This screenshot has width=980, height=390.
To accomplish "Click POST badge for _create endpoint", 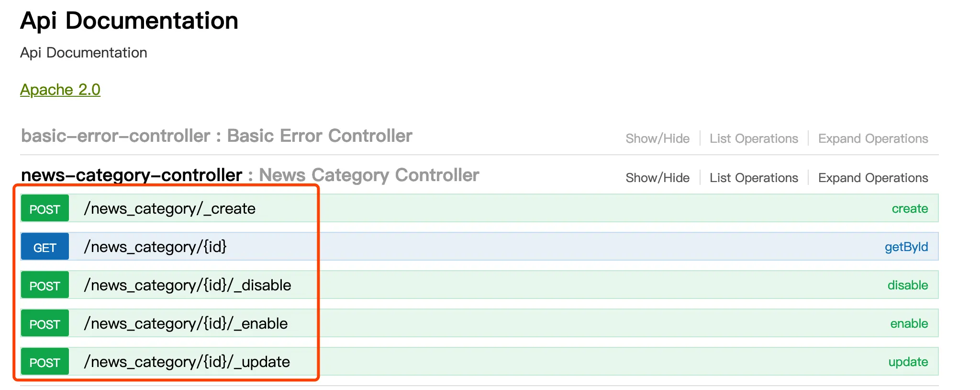I will click(x=45, y=208).
